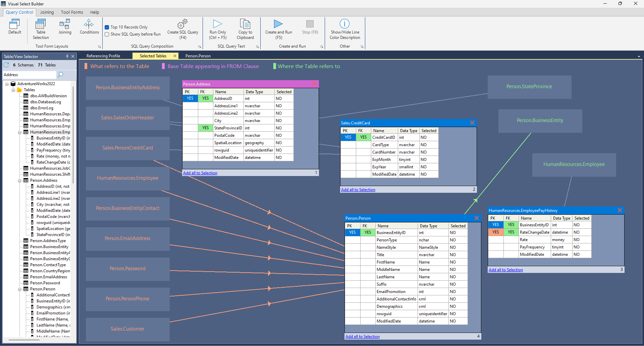The height and width of the screenshot is (346, 644).
Task: Uncheck Top 10 Records Only
Action: [107, 27]
